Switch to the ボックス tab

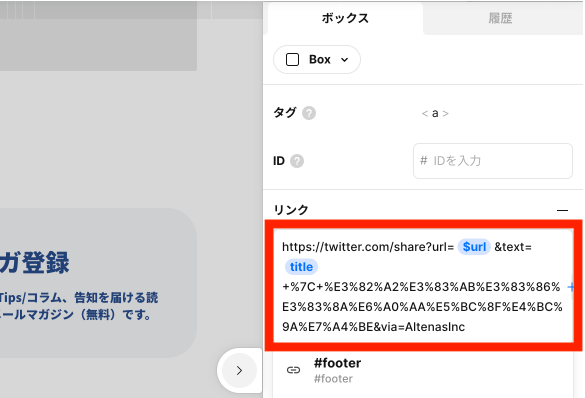click(345, 18)
